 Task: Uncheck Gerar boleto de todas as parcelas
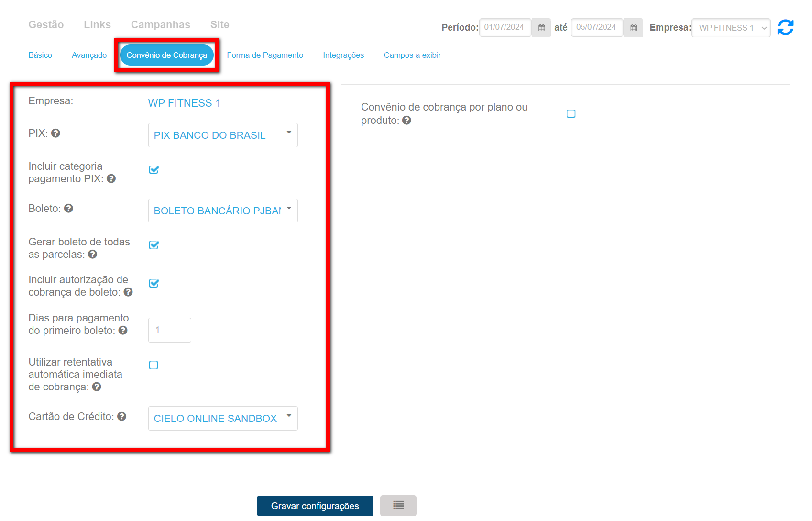[154, 245]
